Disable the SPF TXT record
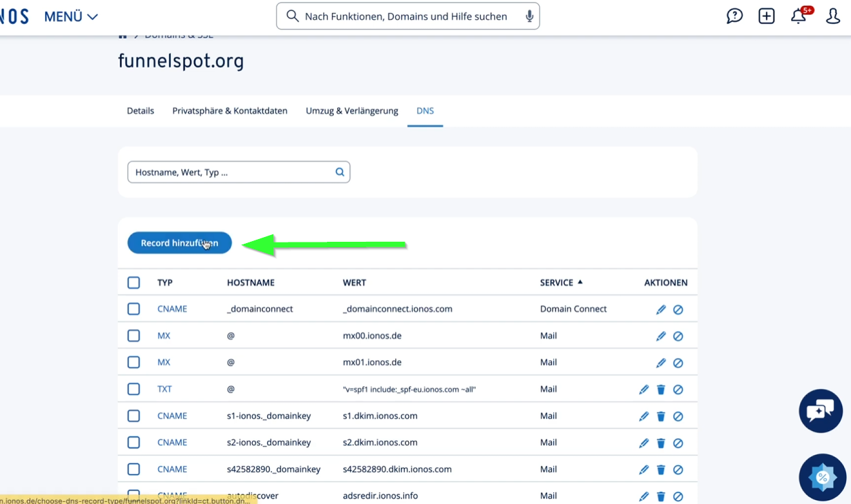Viewport: 851px width, 504px height. click(x=678, y=390)
